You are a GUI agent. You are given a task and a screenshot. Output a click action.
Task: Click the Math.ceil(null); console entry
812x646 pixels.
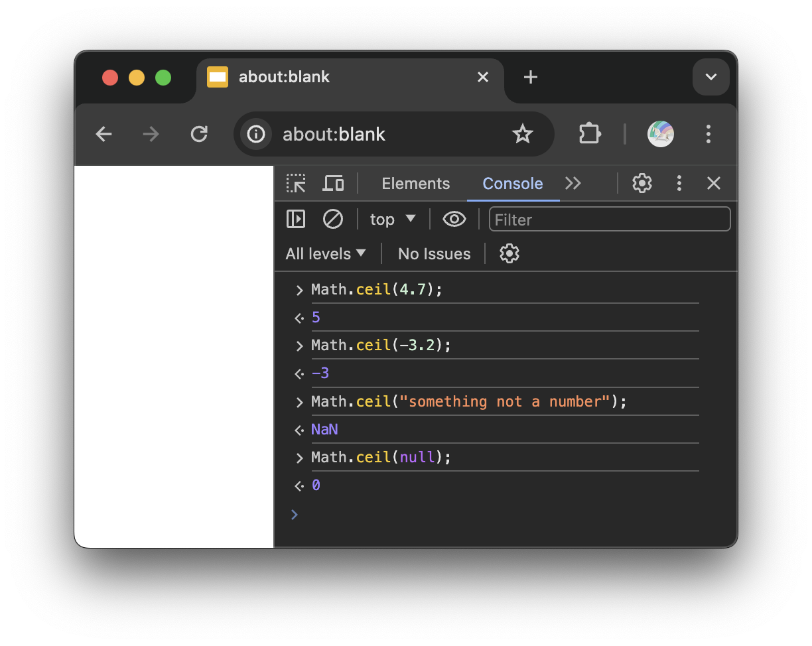point(381,458)
